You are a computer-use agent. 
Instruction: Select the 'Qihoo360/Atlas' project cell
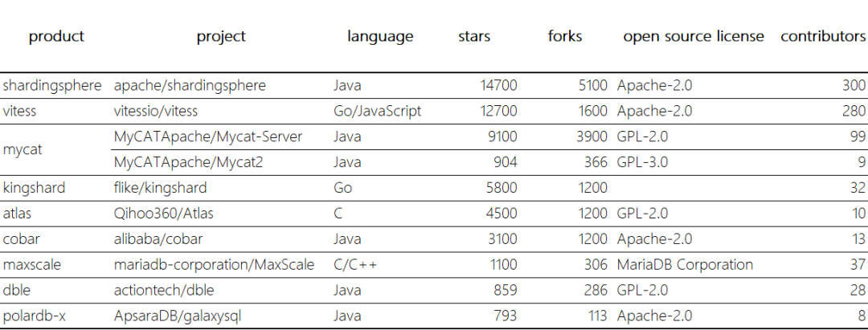[x=163, y=214]
